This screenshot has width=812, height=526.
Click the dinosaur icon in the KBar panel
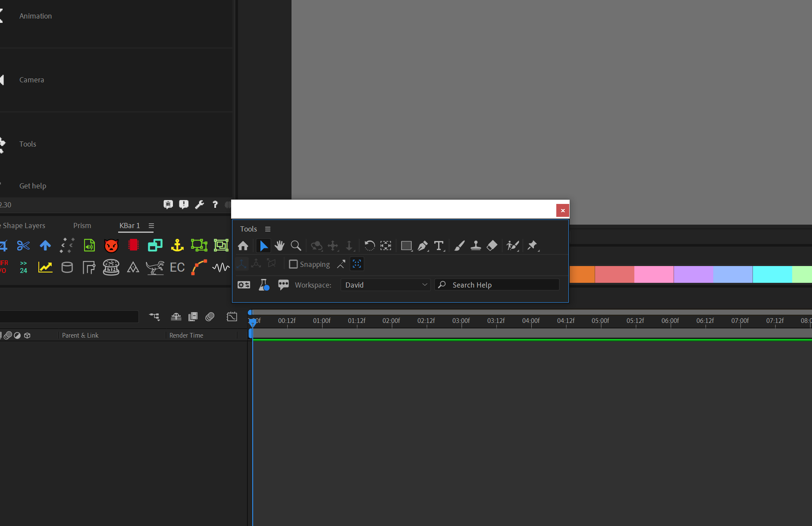(x=155, y=267)
